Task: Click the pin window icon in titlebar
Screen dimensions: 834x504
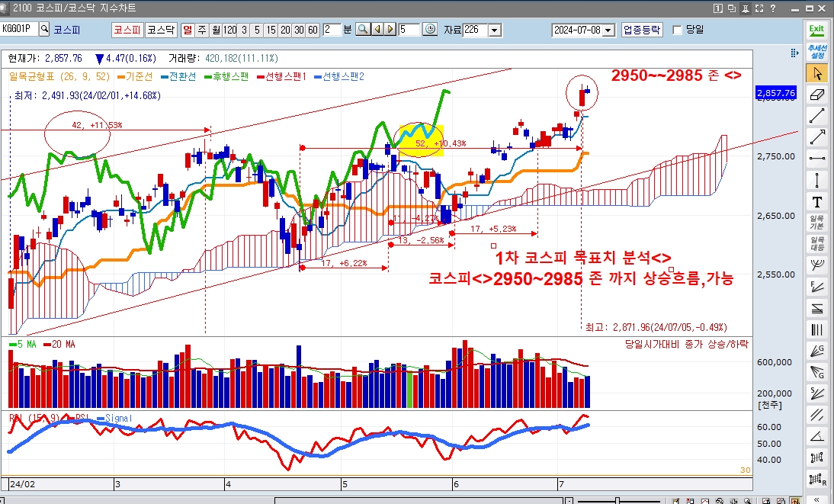Action: [x=745, y=8]
